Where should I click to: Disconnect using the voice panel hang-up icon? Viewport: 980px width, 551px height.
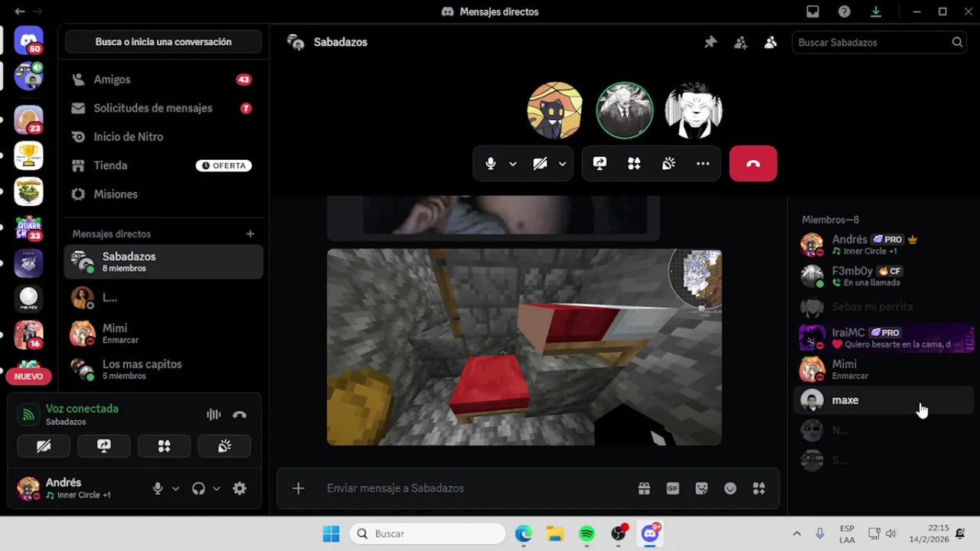point(240,415)
